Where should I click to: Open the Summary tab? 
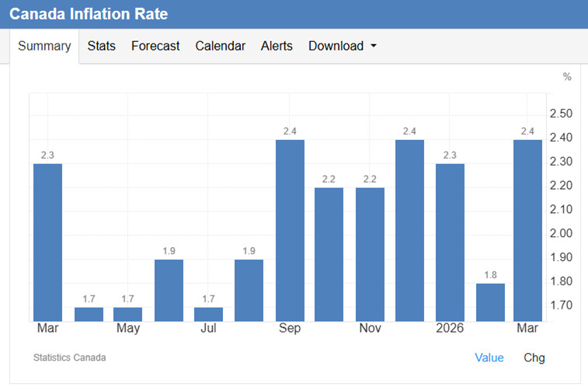pyautogui.click(x=44, y=46)
